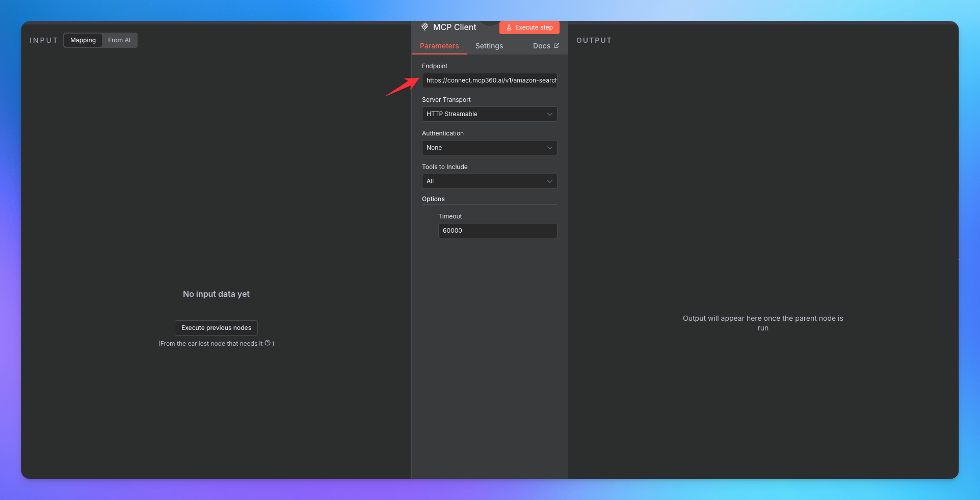The width and height of the screenshot is (980, 500).
Task: Click the flask icon on Execute step
Action: (509, 27)
